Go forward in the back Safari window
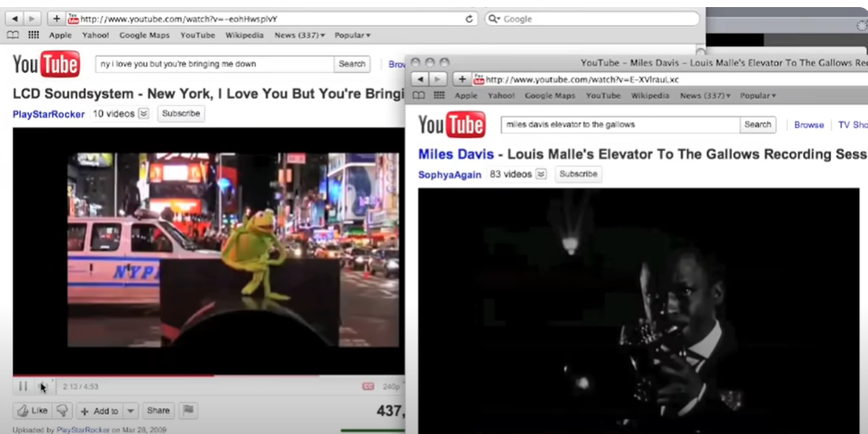The image size is (868, 434). pos(32,19)
